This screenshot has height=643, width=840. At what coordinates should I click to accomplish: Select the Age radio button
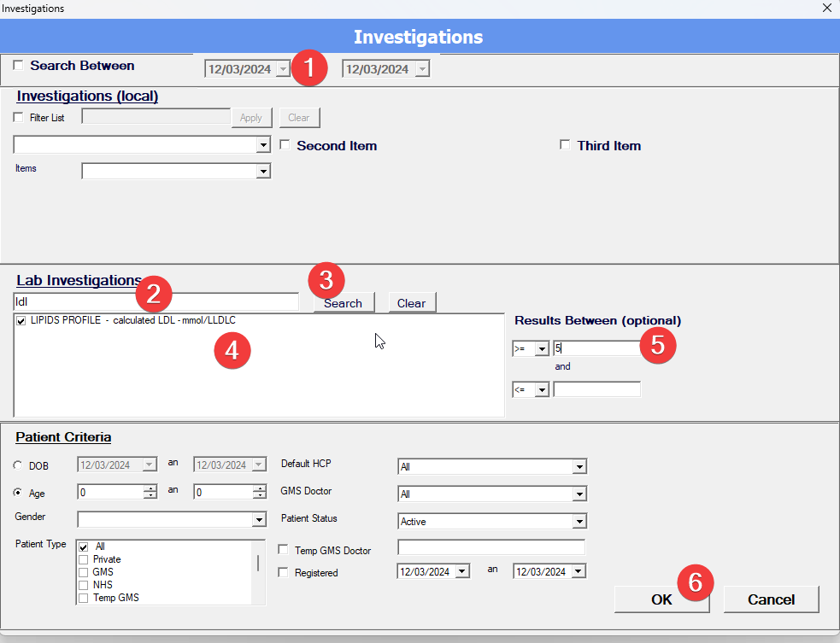tap(19, 493)
